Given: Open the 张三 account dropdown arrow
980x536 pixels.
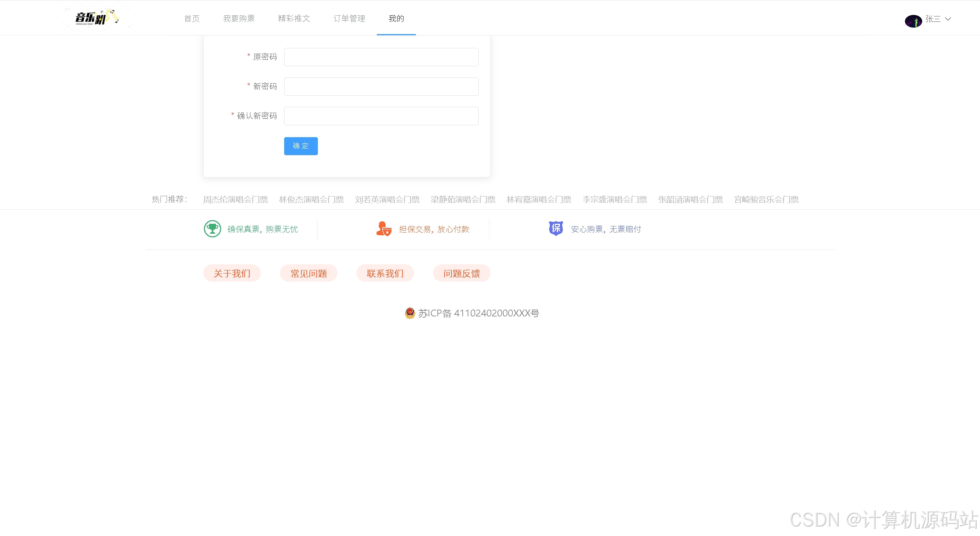Looking at the screenshot, I should click(948, 19).
